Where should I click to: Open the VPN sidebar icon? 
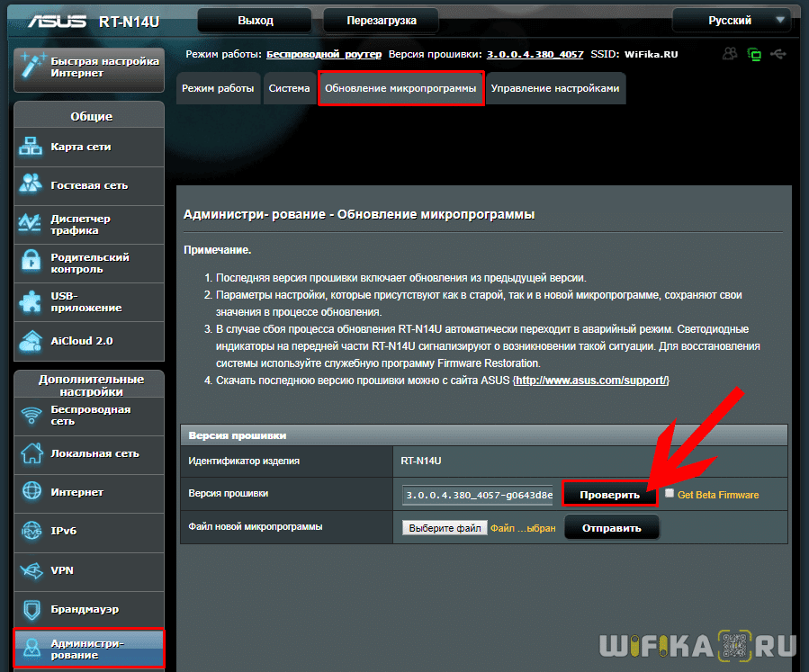pyautogui.click(x=31, y=570)
